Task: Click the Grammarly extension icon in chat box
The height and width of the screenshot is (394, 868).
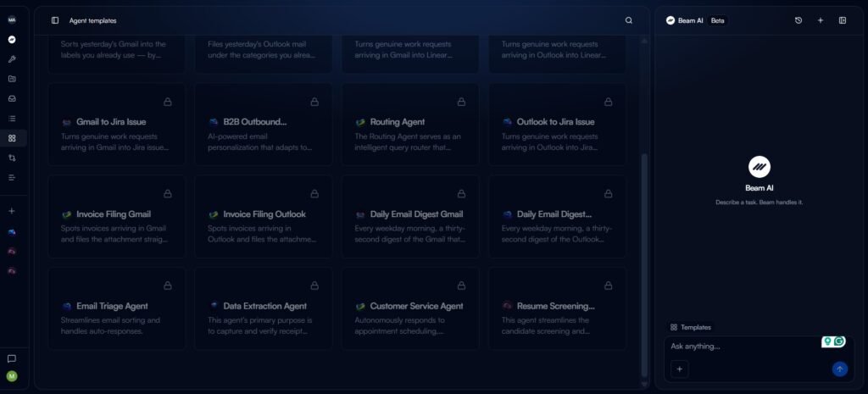Action: pyautogui.click(x=839, y=341)
